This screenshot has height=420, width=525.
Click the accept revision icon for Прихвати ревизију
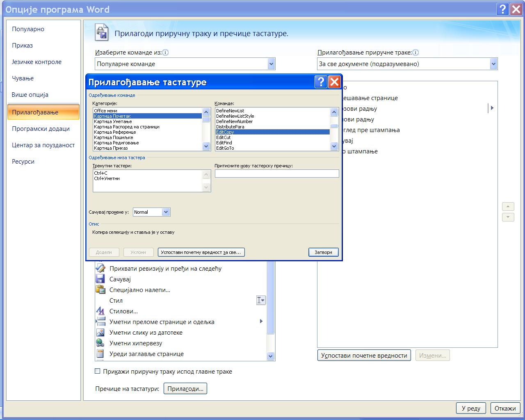100,268
